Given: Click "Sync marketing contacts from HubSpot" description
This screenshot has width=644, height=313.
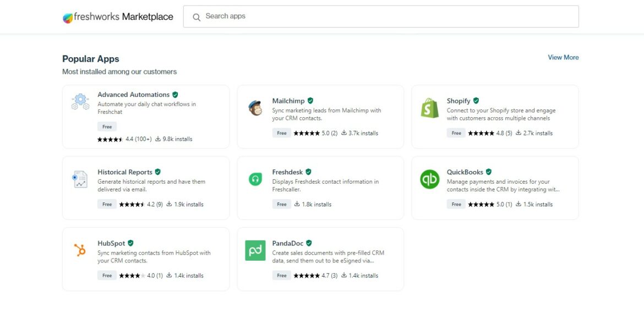Looking at the screenshot, I should point(154,256).
